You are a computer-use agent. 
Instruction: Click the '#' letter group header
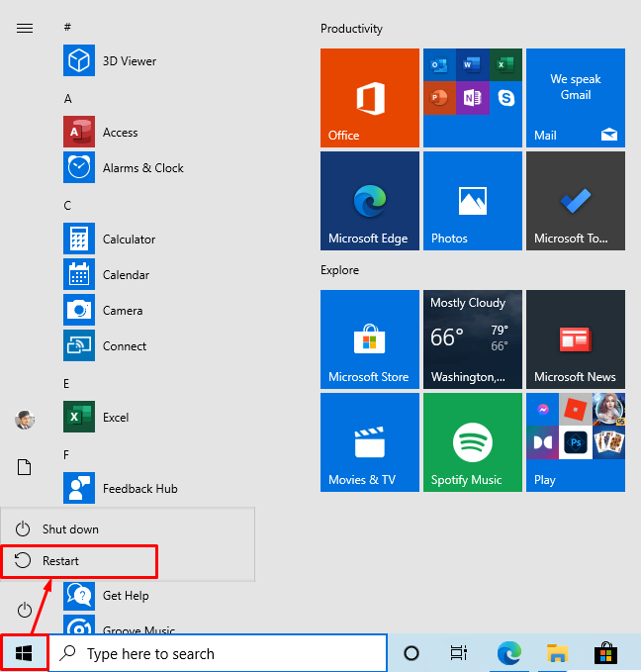click(67, 27)
